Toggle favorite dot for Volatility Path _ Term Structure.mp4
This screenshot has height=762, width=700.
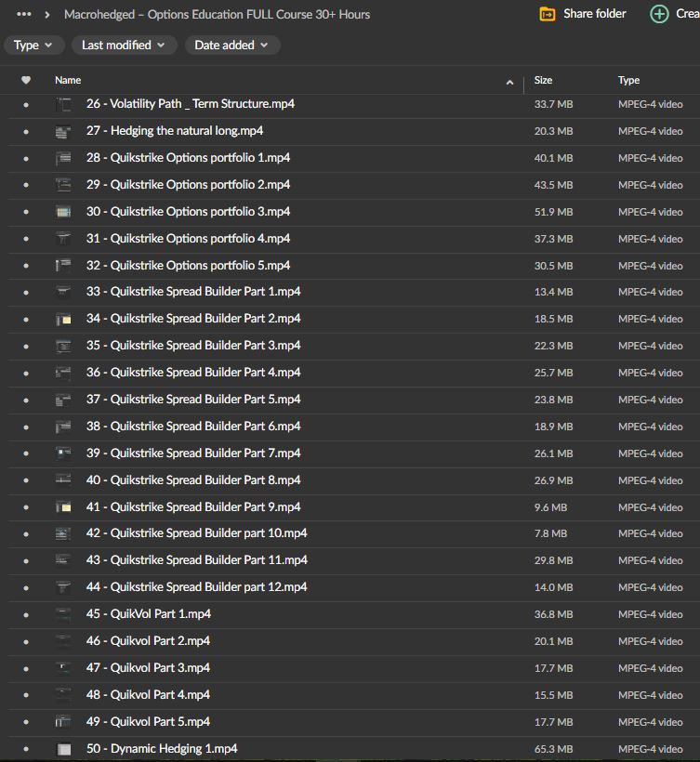point(26,105)
